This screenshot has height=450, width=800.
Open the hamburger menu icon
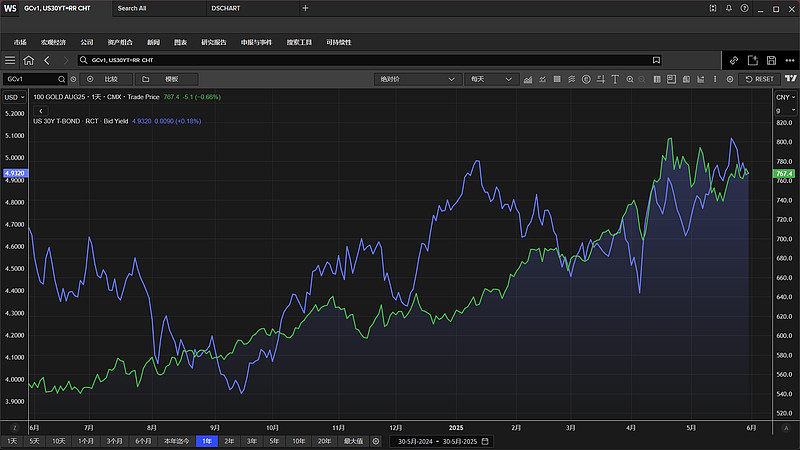click(x=10, y=60)
